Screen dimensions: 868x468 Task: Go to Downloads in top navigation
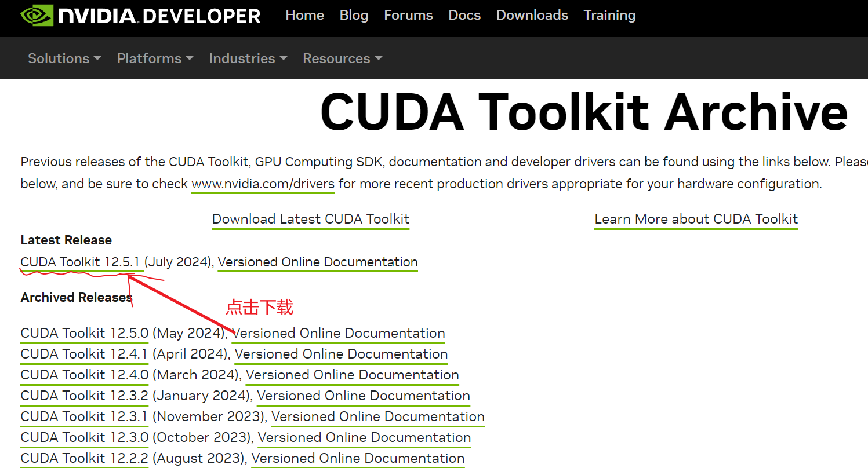click(532, 15)
